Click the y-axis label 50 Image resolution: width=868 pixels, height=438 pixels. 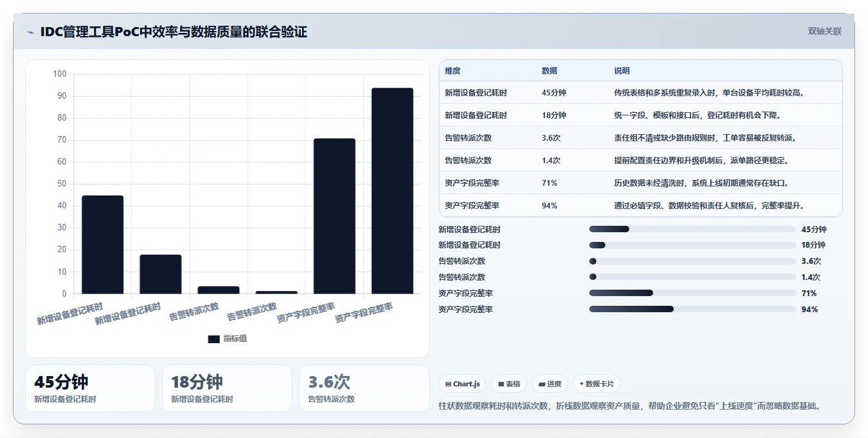62,184
